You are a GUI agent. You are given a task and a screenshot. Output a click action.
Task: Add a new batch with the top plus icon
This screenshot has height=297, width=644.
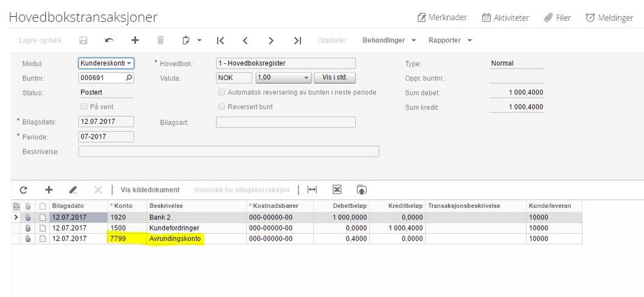pyautogui.click(x=135, y=40)
